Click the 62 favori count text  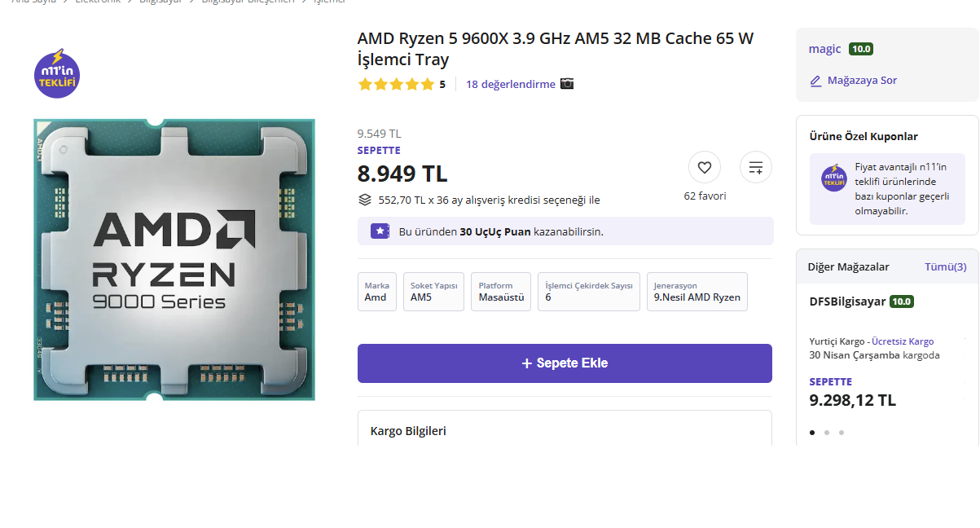tap(705, 196)
